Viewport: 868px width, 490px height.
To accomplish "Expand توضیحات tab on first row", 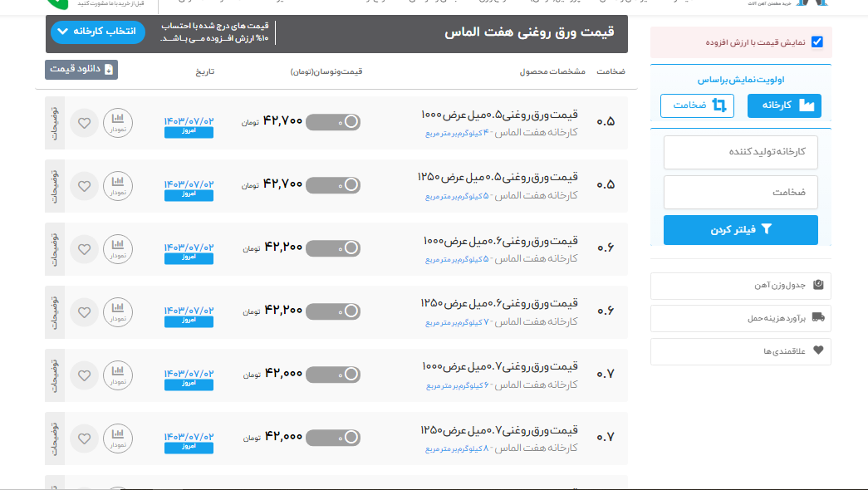I will tap(55, 123).
